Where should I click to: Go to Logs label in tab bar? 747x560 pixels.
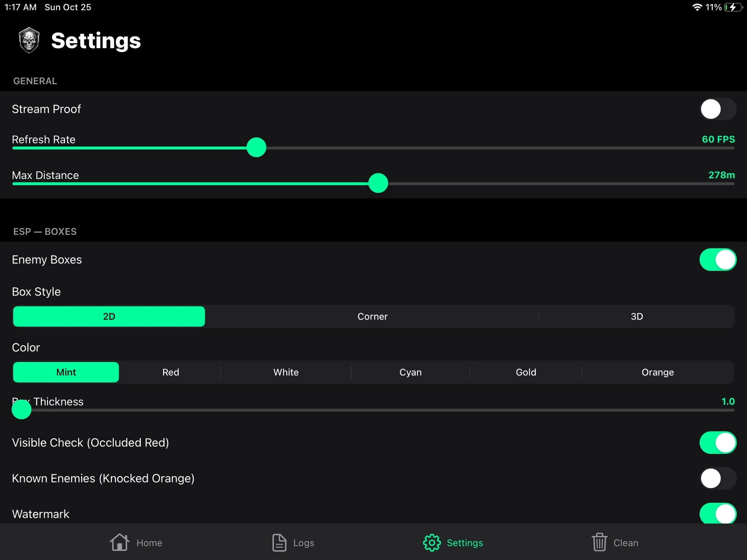pos(303,543)
